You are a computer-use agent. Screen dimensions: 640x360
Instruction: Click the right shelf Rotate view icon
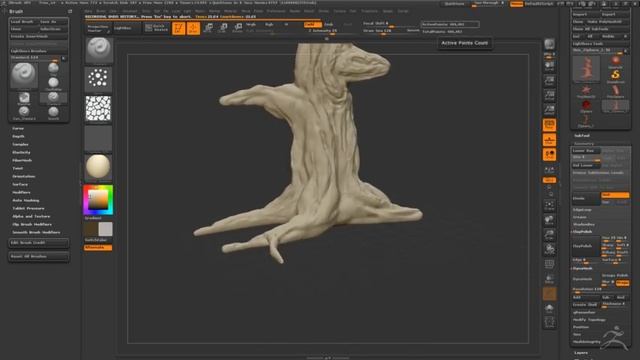[549, 249]
